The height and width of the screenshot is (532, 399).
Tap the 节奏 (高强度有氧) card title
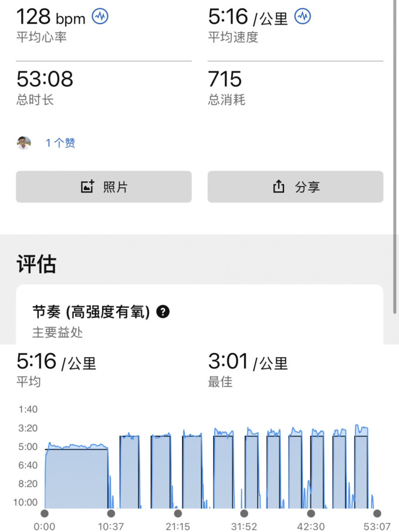click(91, 312)
